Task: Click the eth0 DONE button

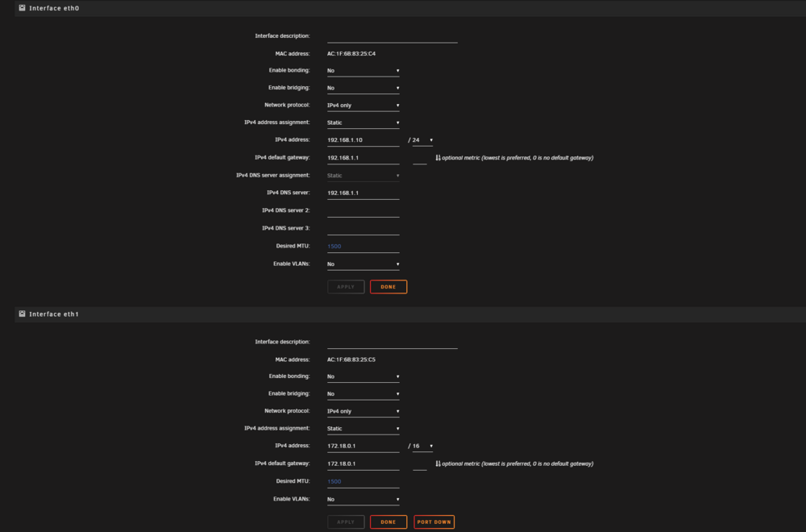Action: tap(388, 287)
